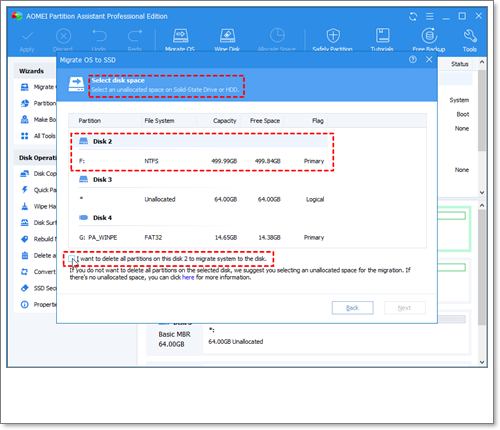500x430 pixels.
Task: Click Migrate wizard sidebar icon
Action: (x=25, y=87)
